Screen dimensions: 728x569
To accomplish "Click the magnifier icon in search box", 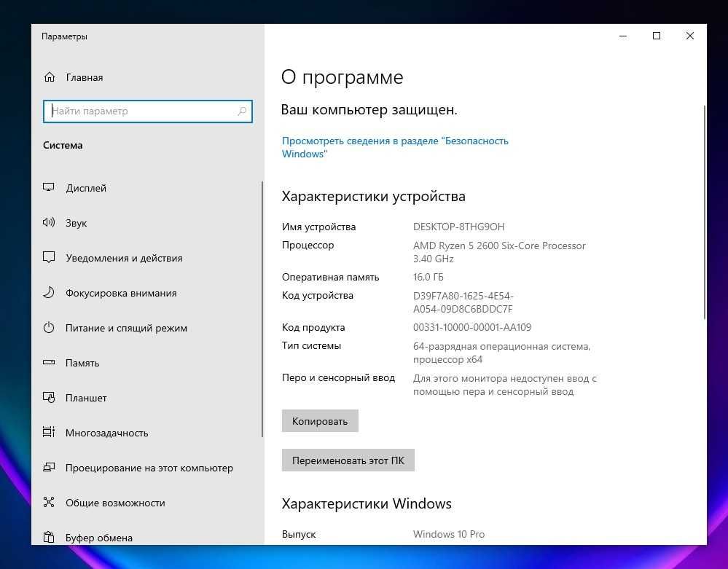I will (x=242, y=111).
